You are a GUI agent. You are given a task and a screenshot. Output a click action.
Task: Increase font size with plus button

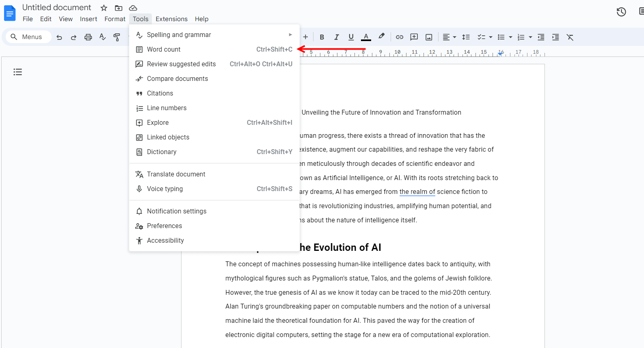[x=305, y=37]
